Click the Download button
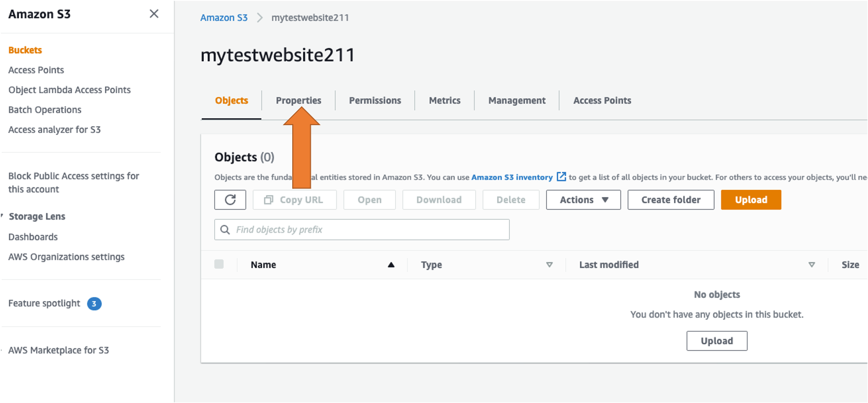868x403 pixels. (x=439, y=200)
